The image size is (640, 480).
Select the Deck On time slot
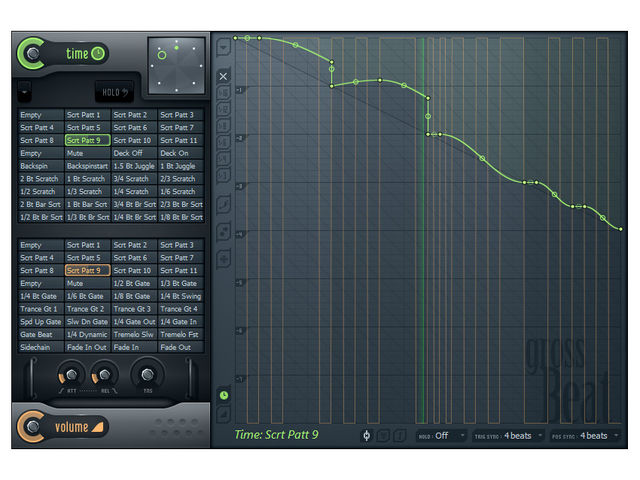pos(180,153)
